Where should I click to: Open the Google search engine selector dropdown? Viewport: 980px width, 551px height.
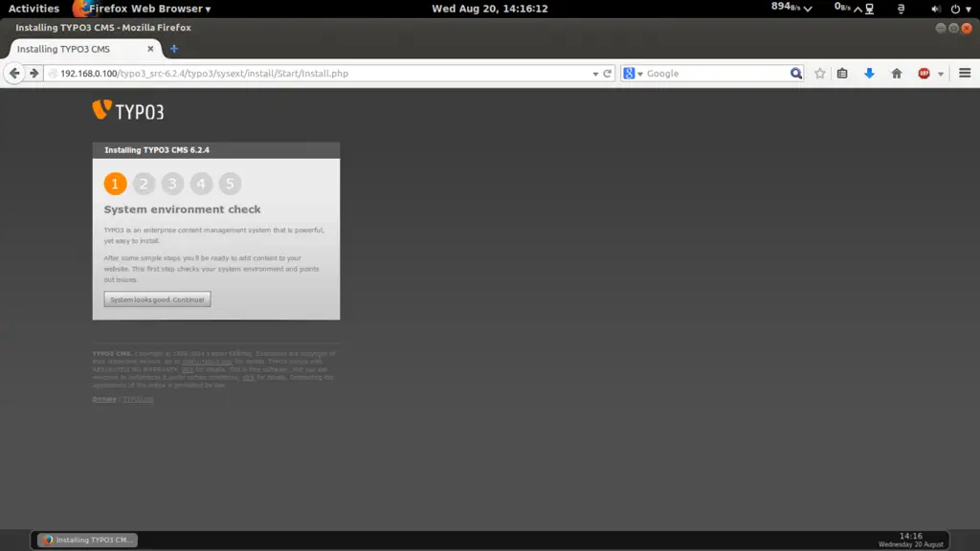633,73
